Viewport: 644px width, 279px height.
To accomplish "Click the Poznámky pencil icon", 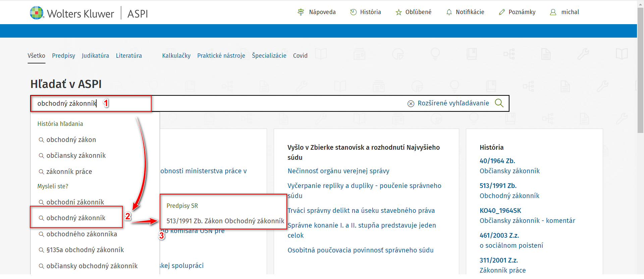I will click(x=502, y=12).
